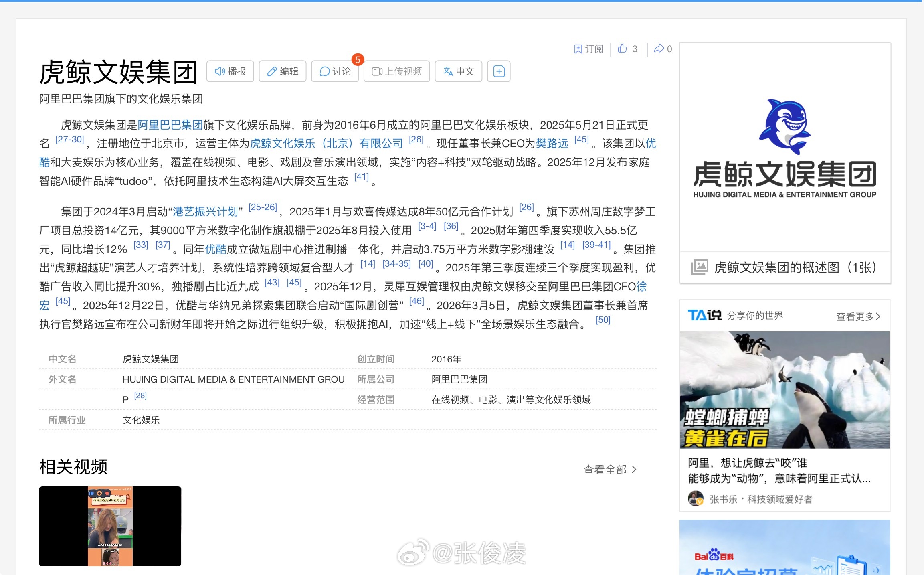
Task: Open the orca and penguins video thumbnail
Action: click(x=785, y=390)
